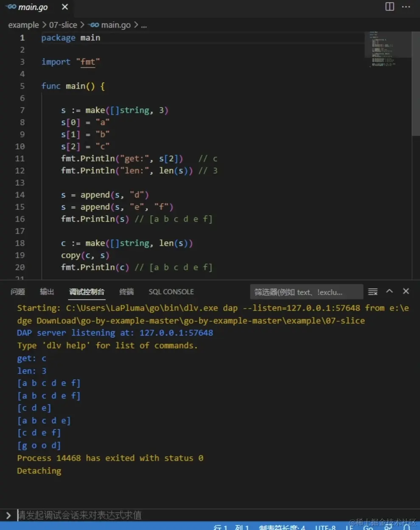Close the bottom panel
This screenshot has width=420, height=530.
(406, 291)
